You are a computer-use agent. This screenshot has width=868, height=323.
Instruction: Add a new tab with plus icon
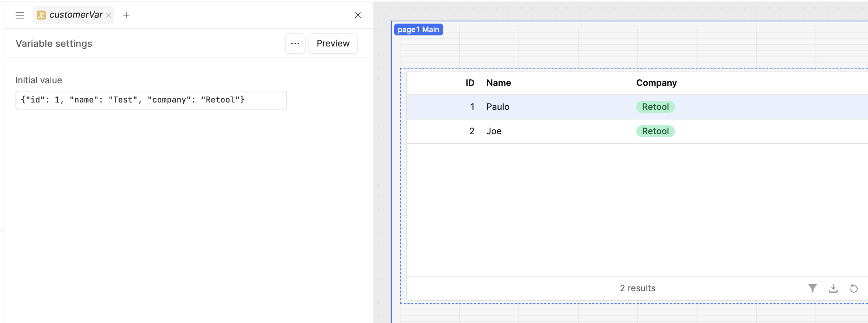126,15
